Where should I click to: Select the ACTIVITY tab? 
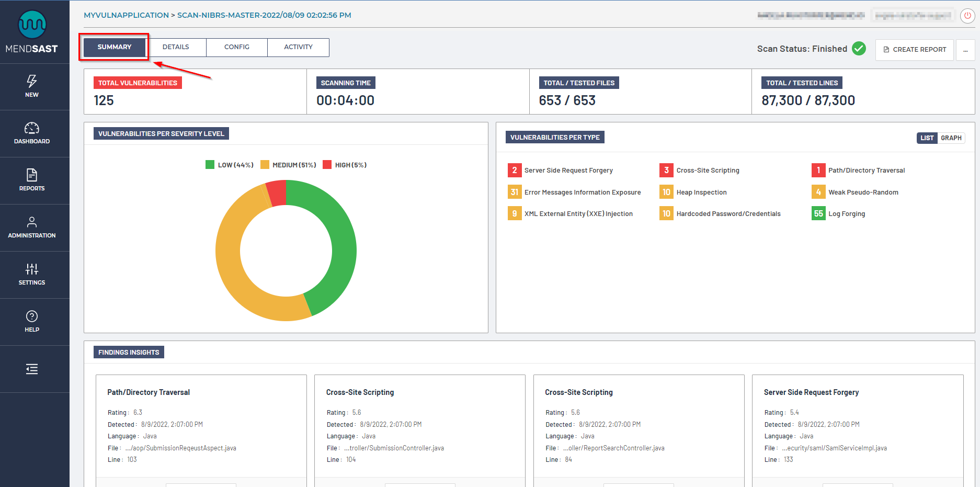click(x=298, y=47)
